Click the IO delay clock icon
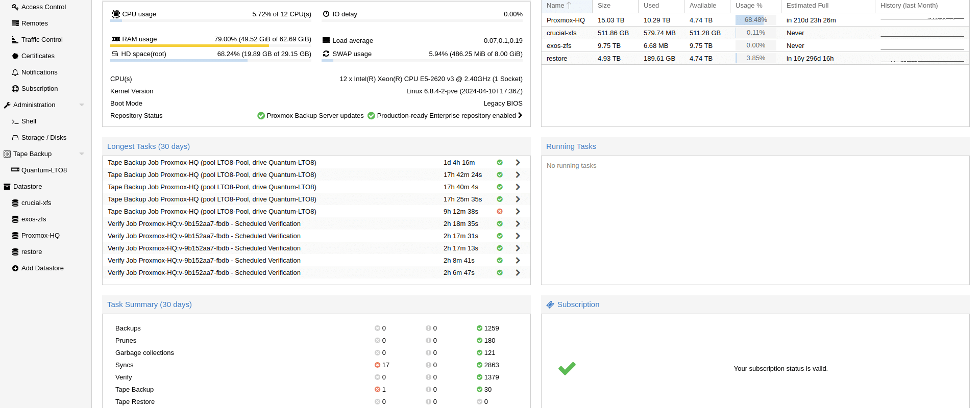 (326, 14)
